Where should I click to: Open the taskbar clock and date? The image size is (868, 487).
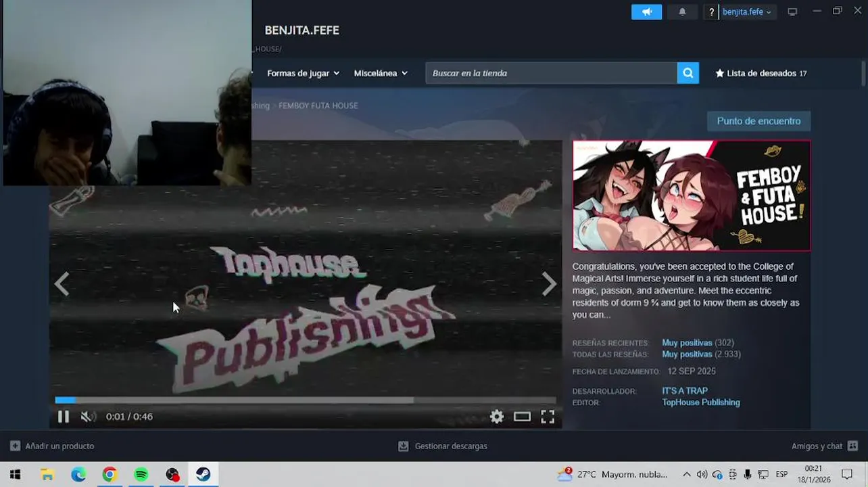tap(813, 474)
